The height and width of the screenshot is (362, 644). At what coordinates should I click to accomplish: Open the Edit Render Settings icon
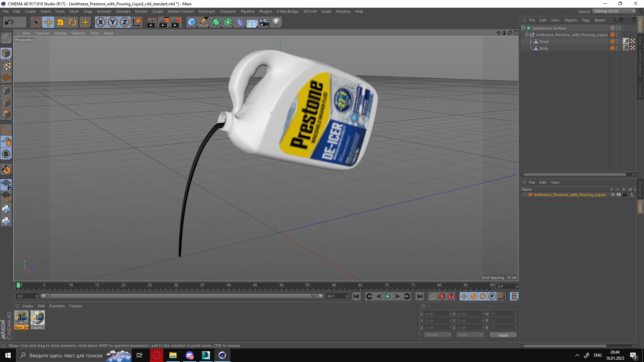click(x=176, y=22)
